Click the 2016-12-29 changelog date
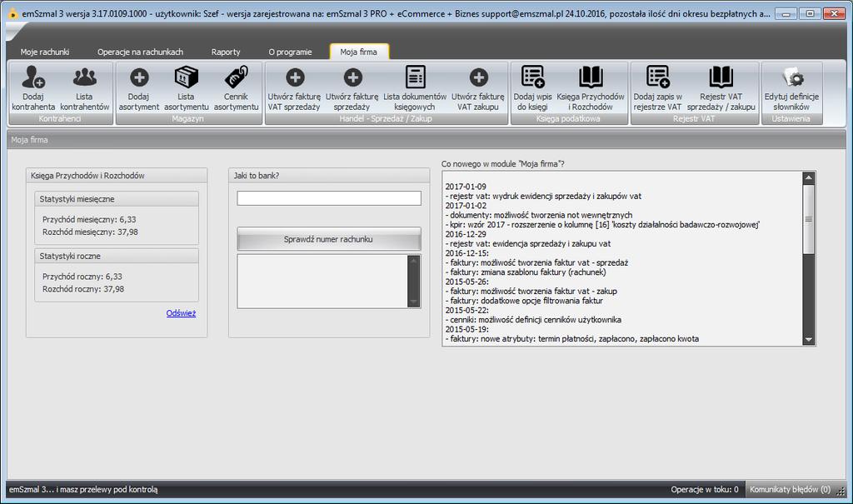853x504 pixels. pos(466,234)
